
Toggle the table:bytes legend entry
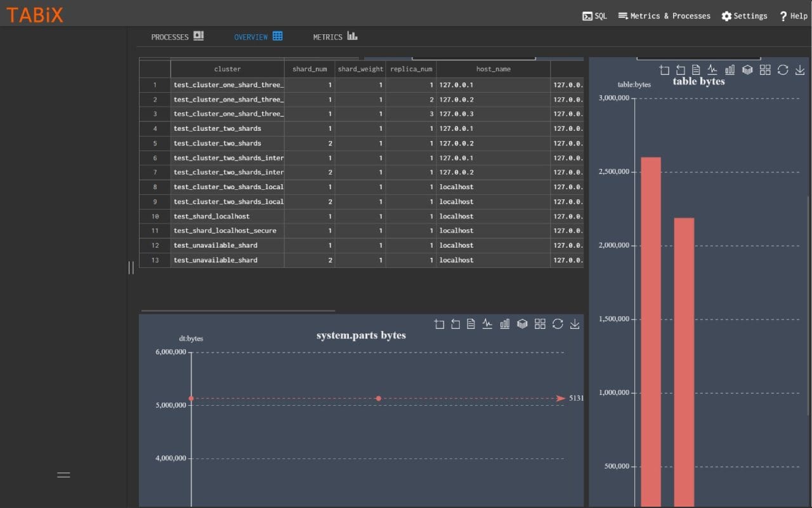[633, 84]
